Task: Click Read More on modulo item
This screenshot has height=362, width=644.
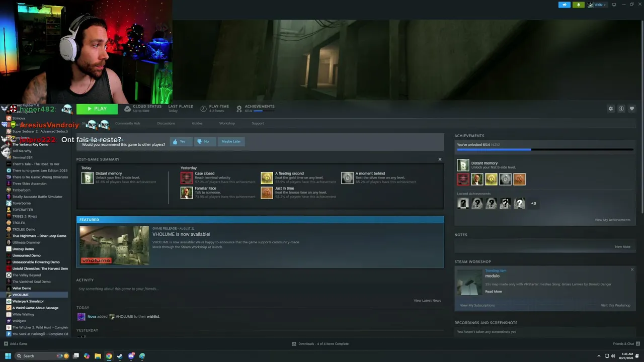Action: tap(494, 292)
